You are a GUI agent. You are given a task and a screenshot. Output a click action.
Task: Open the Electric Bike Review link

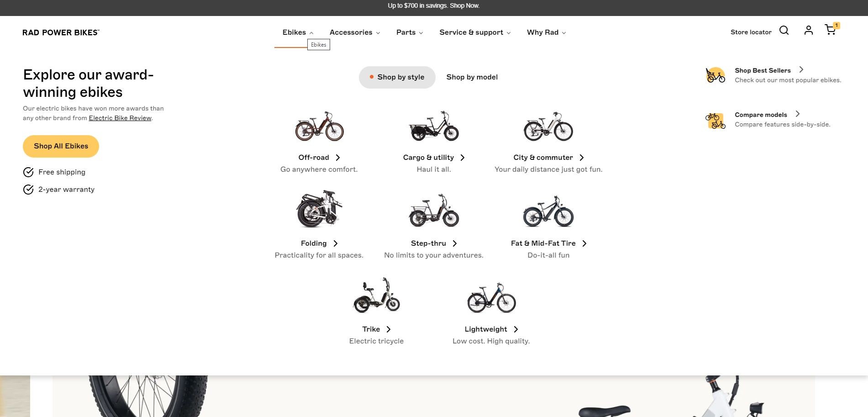pyautogui.click(x=120, y=118)
